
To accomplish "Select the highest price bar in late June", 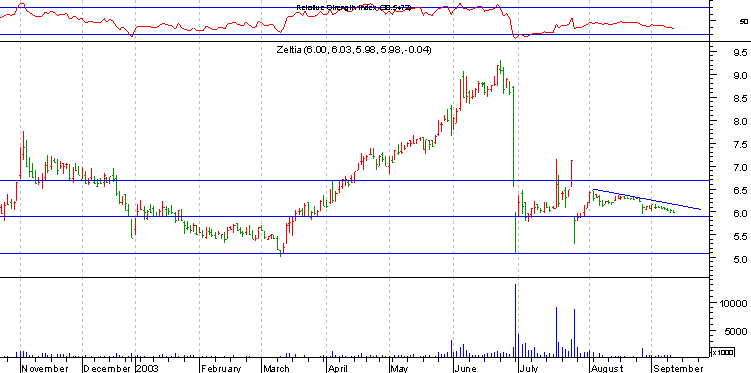I will point(500,67).
